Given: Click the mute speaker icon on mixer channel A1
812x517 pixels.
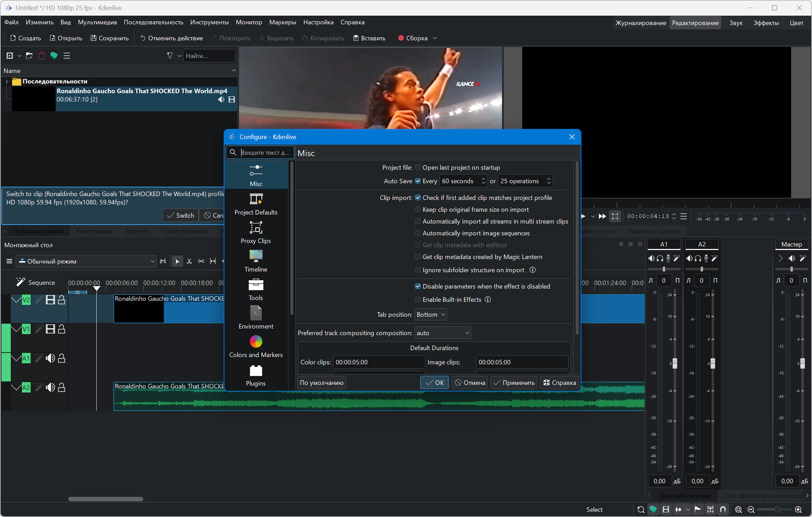Looking at the screenshot, I should coord(651,258).
